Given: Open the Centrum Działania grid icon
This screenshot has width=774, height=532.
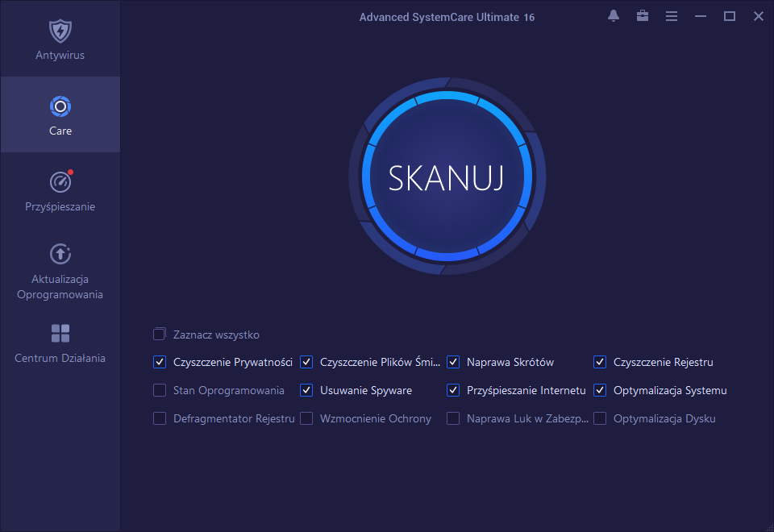Looking at the screenshot, I should pos(60,333).
